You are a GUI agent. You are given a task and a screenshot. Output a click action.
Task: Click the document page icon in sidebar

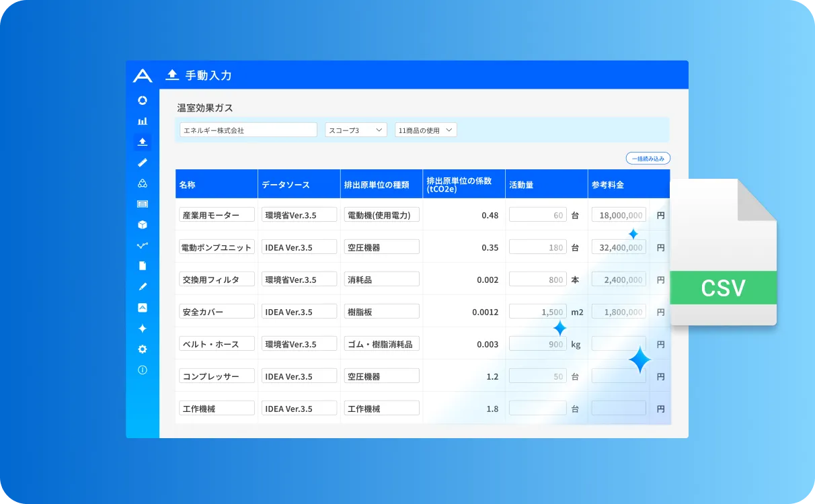point(142,266)
